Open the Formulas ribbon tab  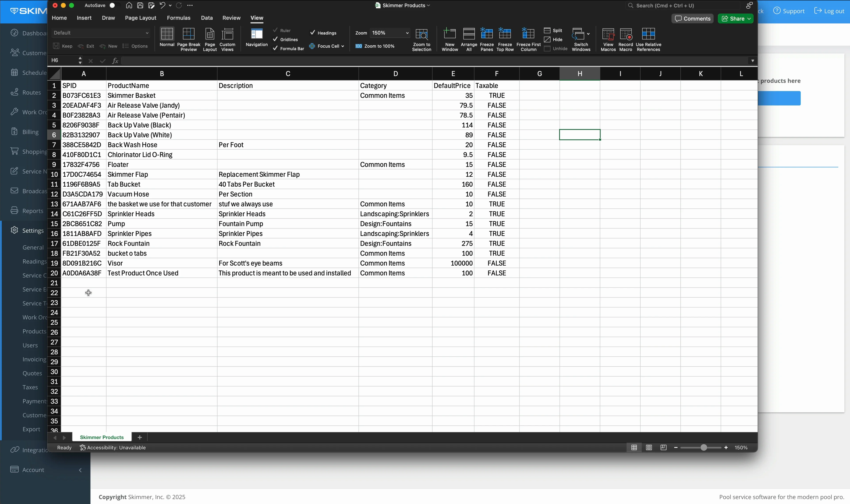178,18
